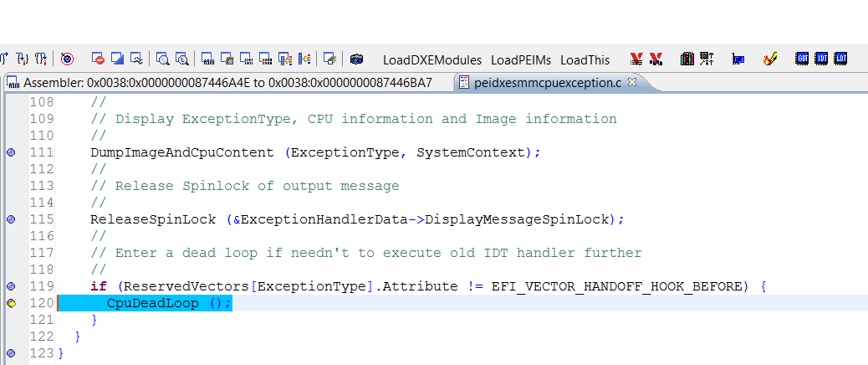Click the 'if' keyword on line 119

point(99,287)
